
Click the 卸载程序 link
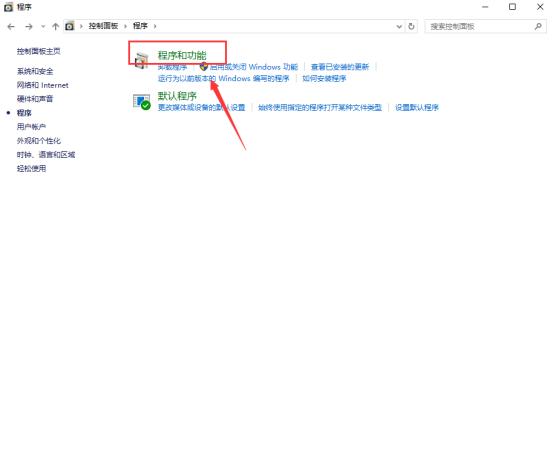pos(172,67)
